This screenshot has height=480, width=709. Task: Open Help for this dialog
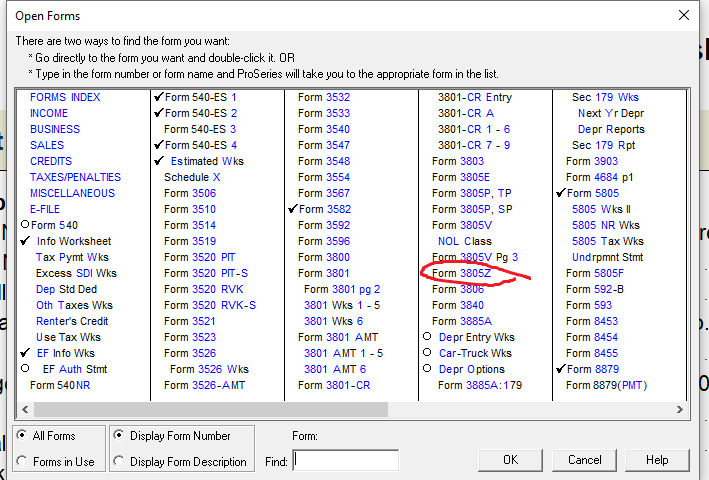tap(657, 460)
